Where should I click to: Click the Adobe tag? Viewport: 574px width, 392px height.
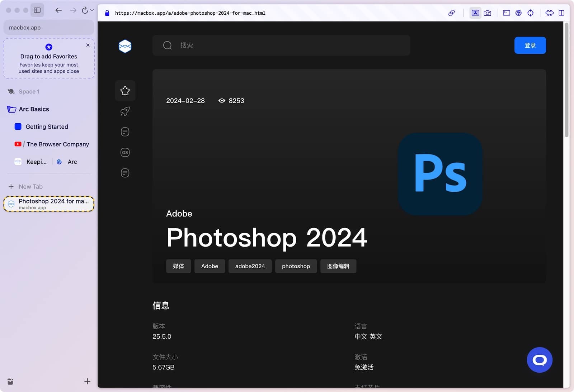point(210,266)
